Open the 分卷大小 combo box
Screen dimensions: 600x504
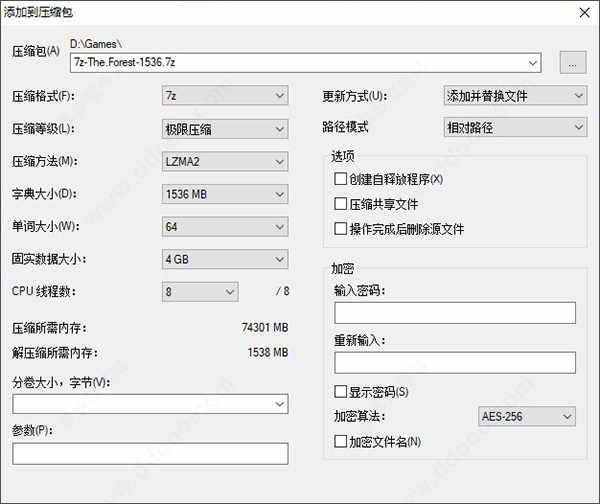click(x=150, y=404)
